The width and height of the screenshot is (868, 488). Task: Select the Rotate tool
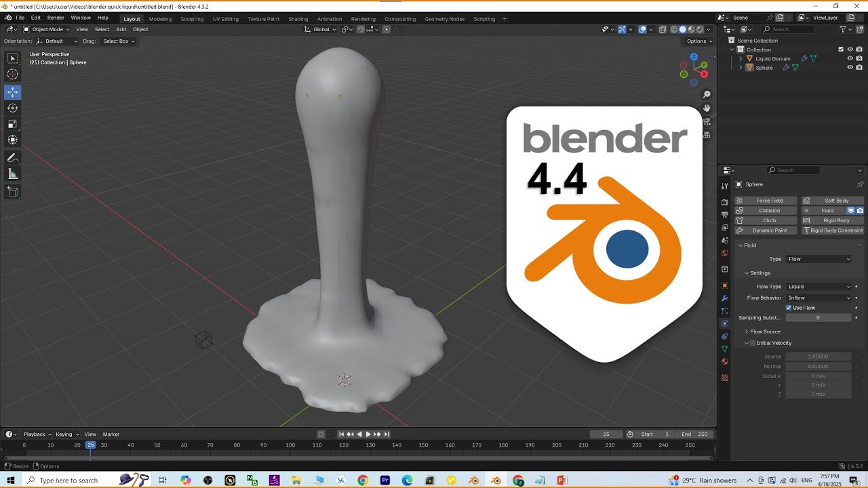(13, 108)
